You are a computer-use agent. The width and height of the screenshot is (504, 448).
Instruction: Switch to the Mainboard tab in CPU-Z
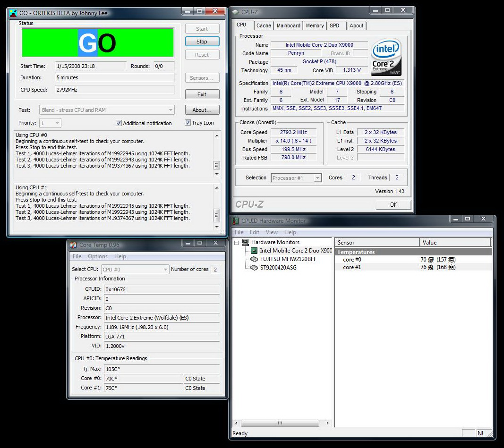pos(288,25)
